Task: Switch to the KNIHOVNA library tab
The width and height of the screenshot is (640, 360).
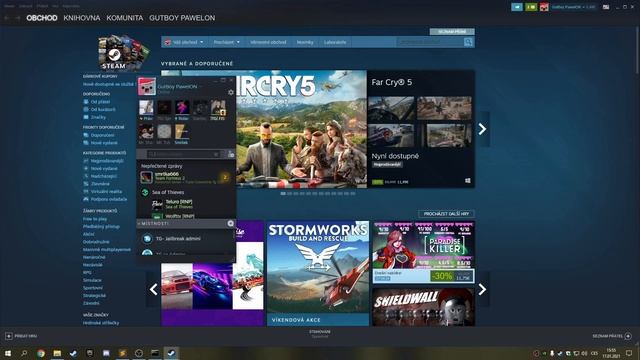Action: tap(82, 18)
